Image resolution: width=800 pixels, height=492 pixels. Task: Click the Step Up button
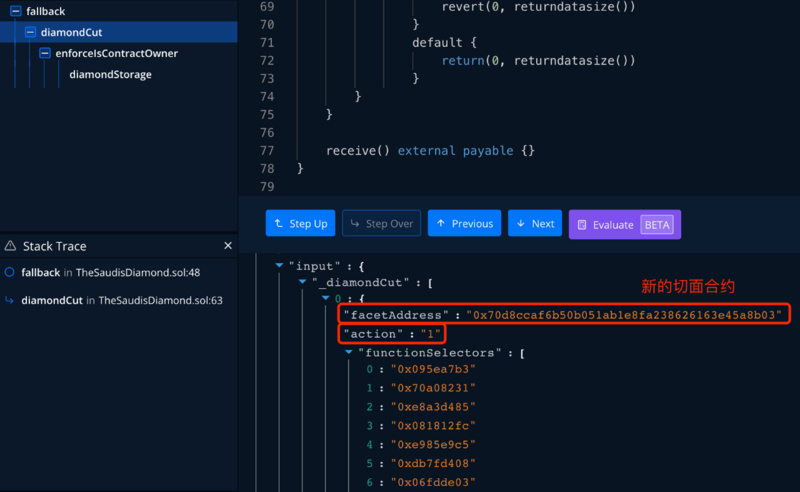[x=300, y=224]
